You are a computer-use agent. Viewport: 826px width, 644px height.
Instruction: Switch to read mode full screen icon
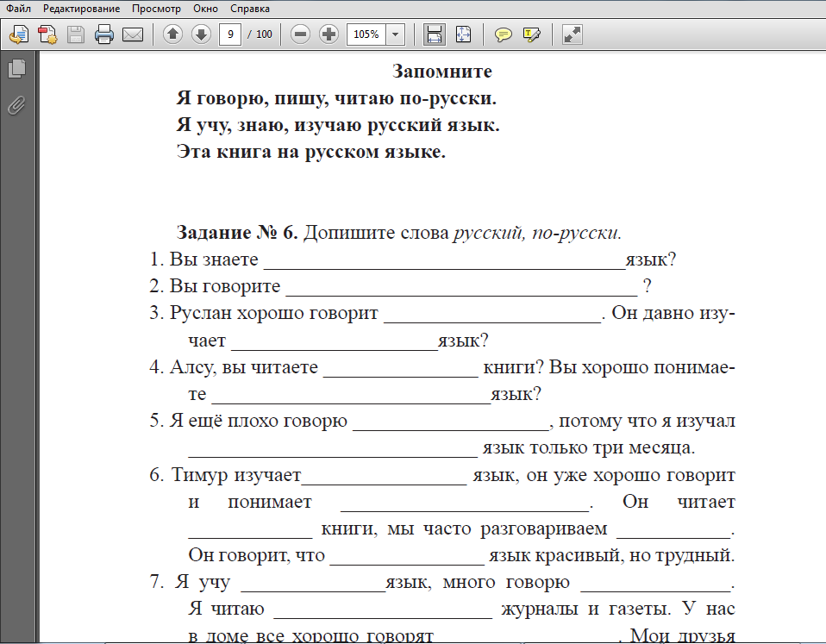click(x=573, y=34)
